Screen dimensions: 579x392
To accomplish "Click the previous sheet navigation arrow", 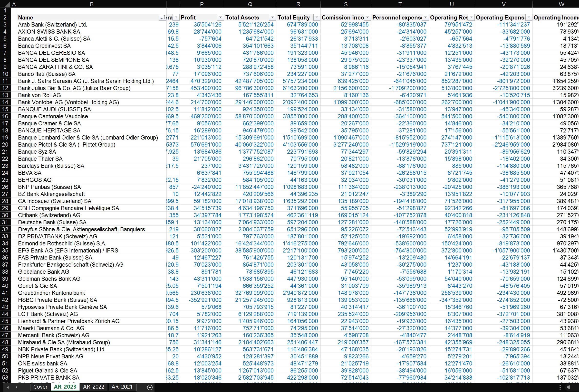I will click(8, 387).
